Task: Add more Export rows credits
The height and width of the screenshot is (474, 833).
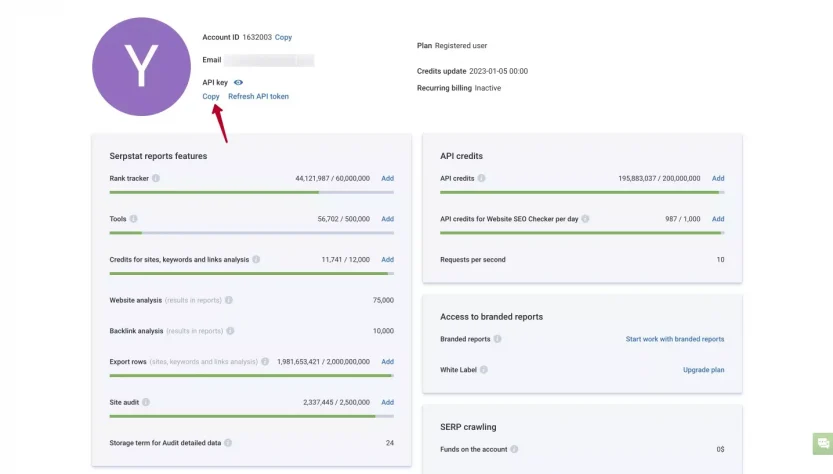Action: click(x=387, y=362)
